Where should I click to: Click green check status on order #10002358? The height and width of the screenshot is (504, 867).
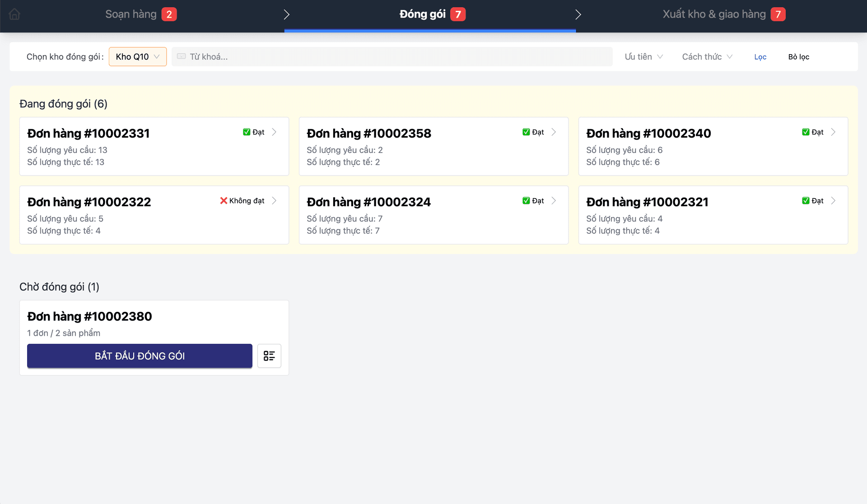[x=526, y=132]
